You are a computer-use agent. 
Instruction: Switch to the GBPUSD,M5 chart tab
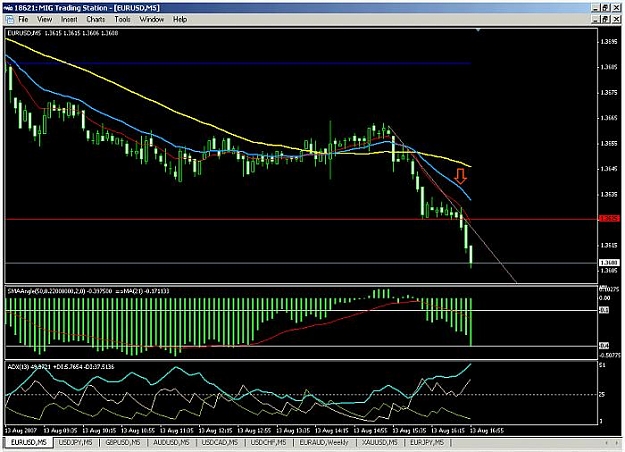click(x=122, y=442)
